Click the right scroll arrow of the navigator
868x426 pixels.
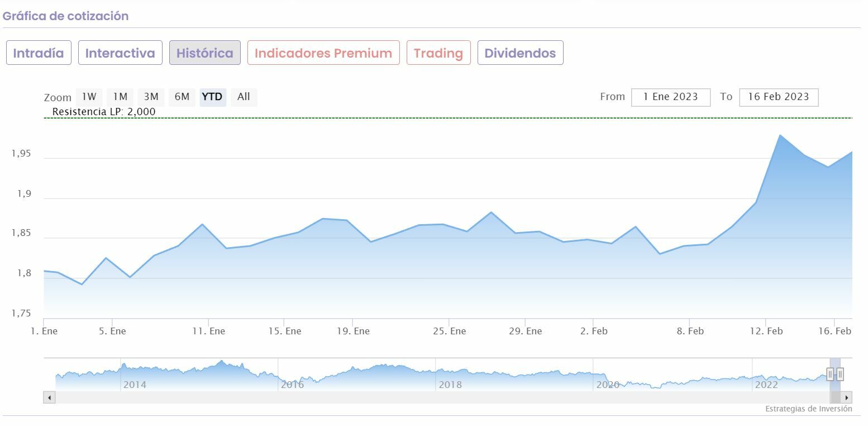(x=847, y=397)
